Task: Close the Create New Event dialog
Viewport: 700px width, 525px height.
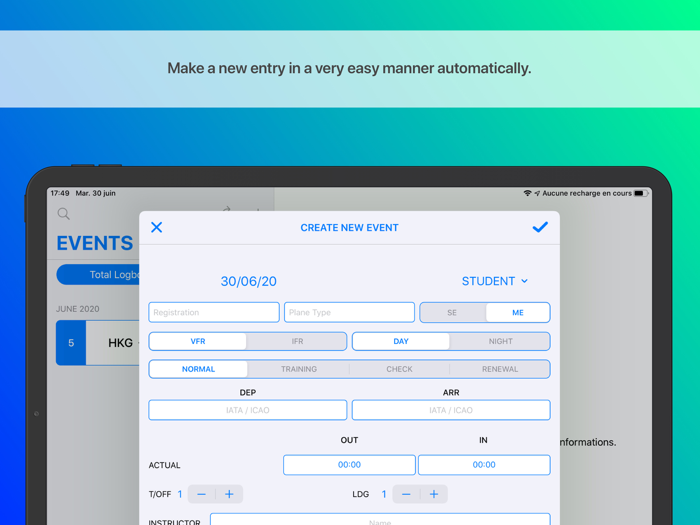Action: pos(156,227)
